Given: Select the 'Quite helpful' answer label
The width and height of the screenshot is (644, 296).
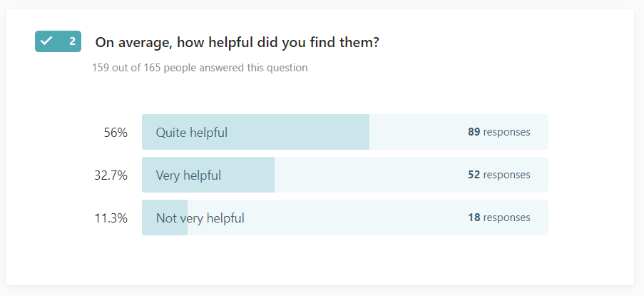Looking at the screenshot, I should 192,133.
